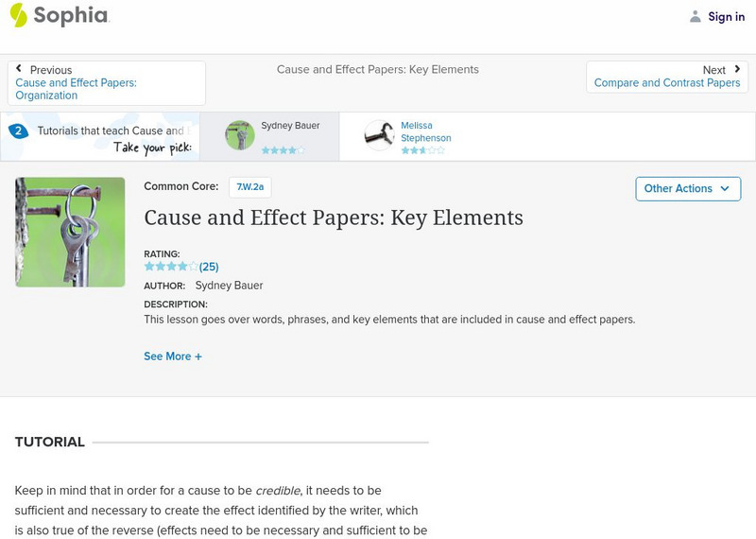756x539 pixels.
Task: Open Cause and Effect Papers: Organization link
Action: [x=76, y=89]
